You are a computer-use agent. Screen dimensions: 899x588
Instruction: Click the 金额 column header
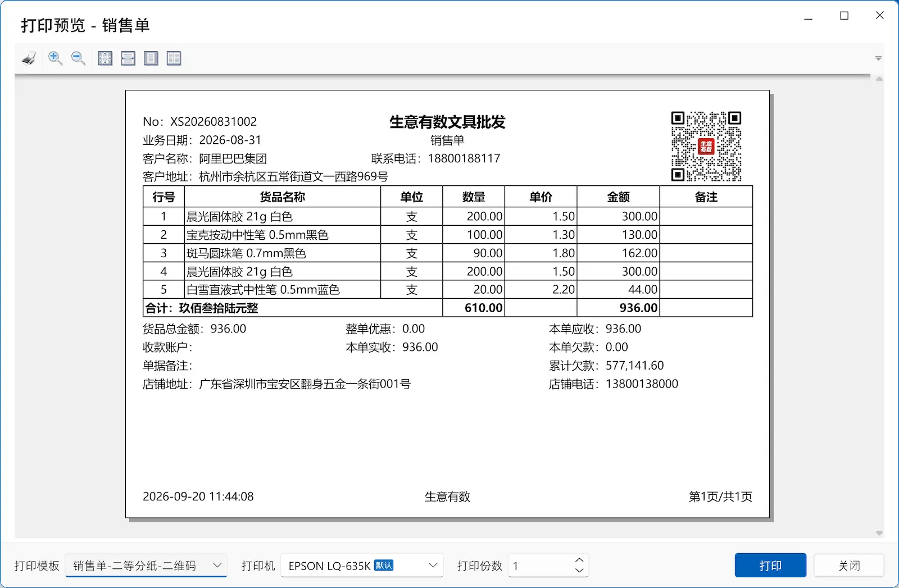pyautogui.click(x=618, y=197)
